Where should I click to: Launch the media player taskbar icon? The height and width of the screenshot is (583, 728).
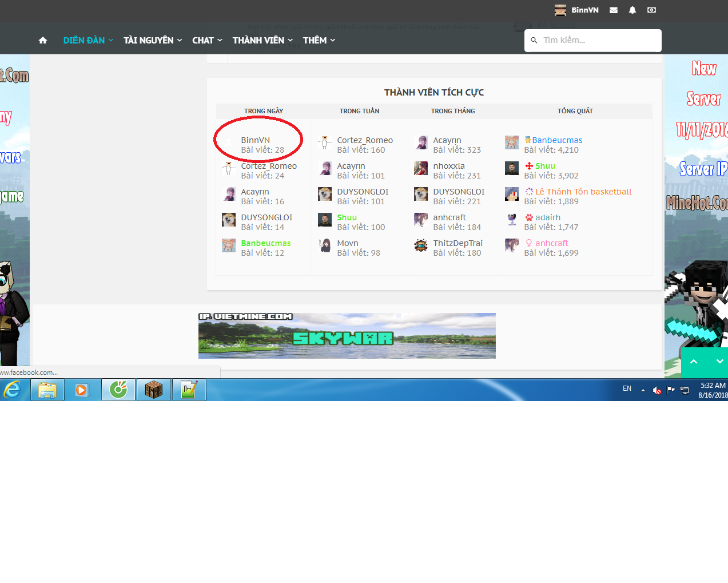point(82,390)
